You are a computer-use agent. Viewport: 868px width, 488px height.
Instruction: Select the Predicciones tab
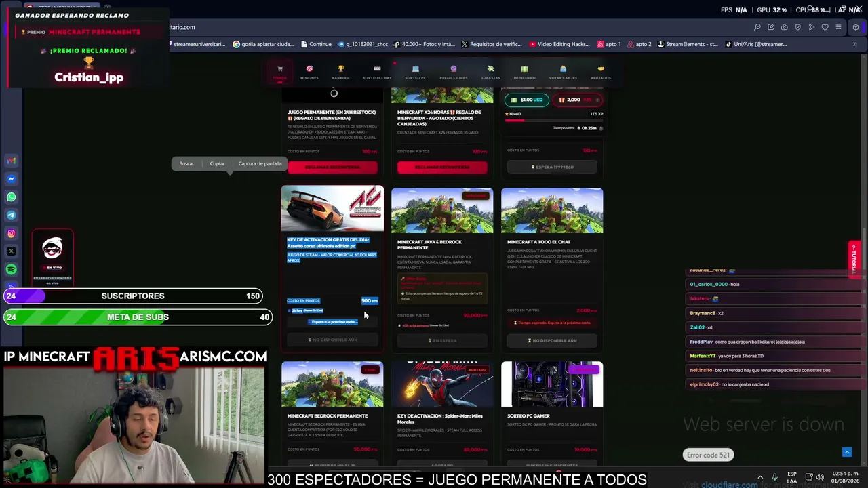454,72
